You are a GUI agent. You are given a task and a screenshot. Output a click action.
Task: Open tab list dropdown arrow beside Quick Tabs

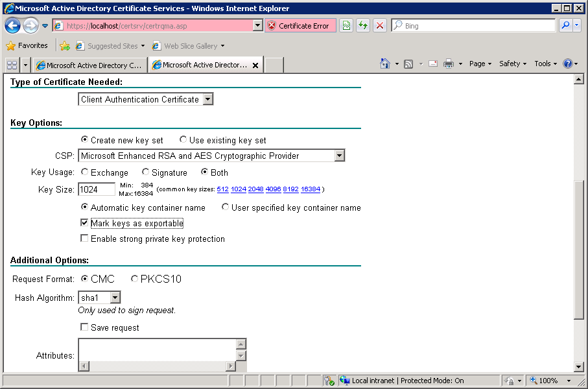[25, 65]
